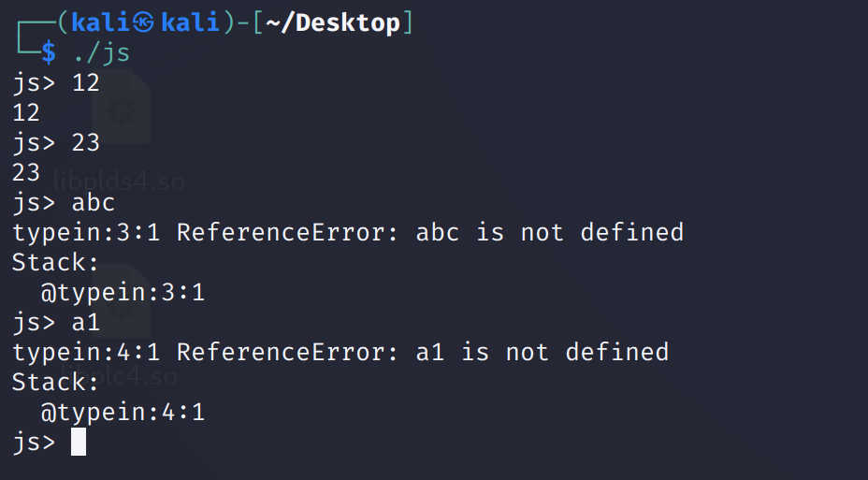The image size is (868, 480).
Task: Click the ./js command text
Action: (101, 53)
